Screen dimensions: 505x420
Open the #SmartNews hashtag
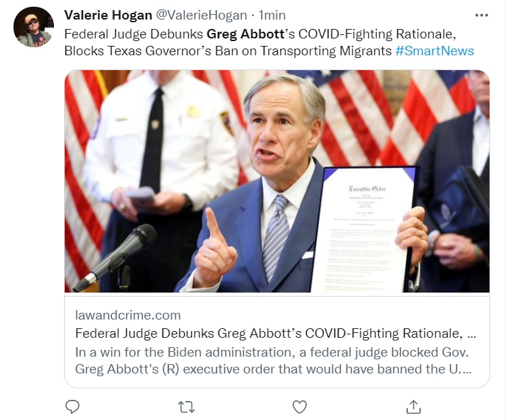point(435,51)
